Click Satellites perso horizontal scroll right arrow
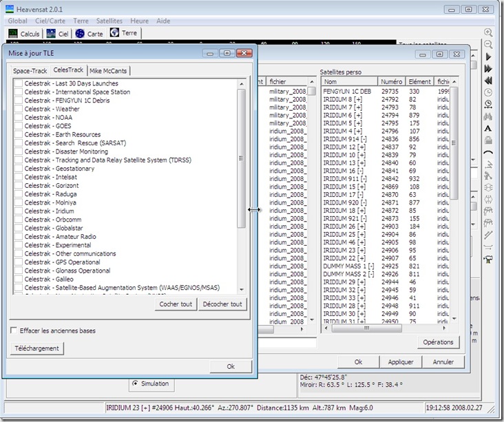Image resolution: width=504 pixels, height=422 pixels. [x=444, y=328]
